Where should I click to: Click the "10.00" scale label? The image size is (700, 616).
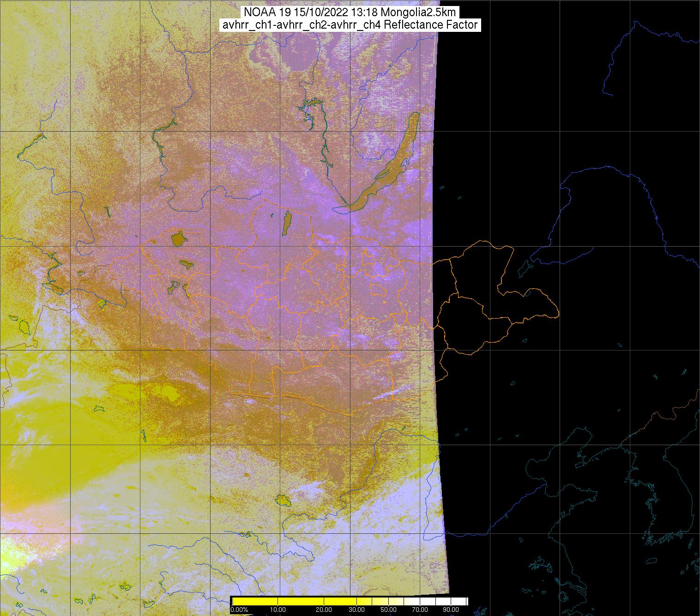pos(278,610)
